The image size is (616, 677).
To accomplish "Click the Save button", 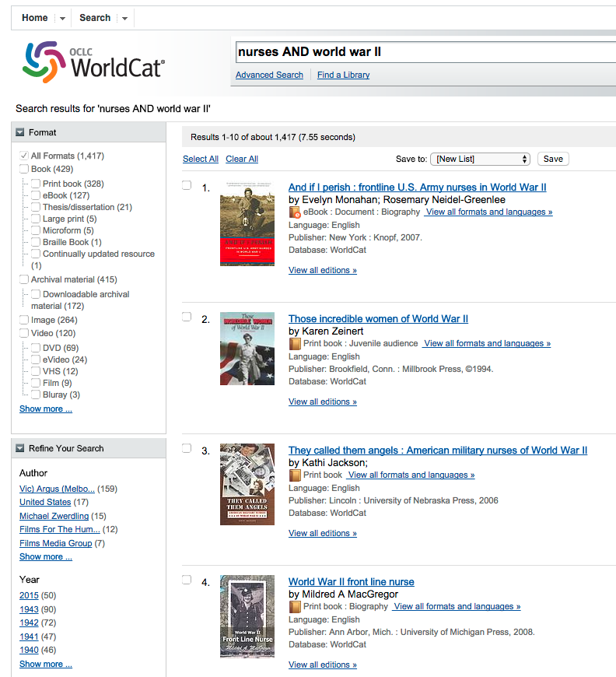I will (553, 159).
